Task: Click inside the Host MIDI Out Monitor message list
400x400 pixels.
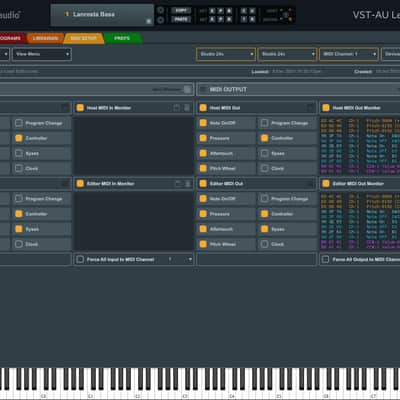Action: [360, 146]
